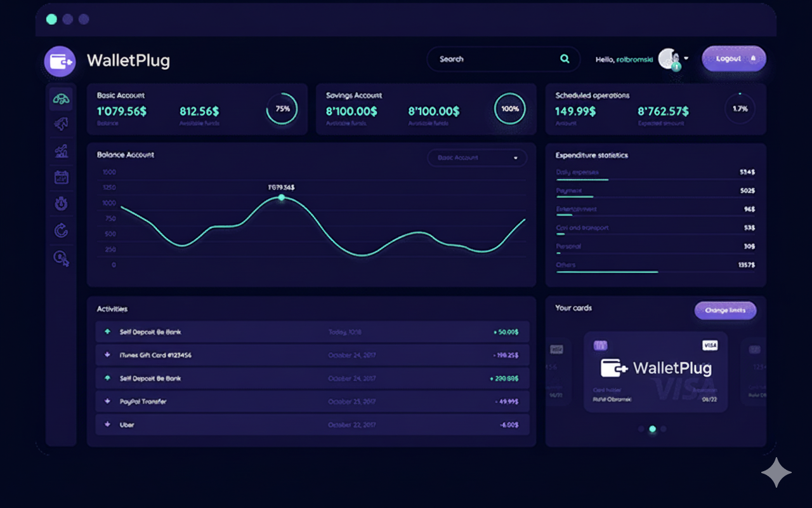The height and width of the screenshot is (508, 812).
Task: Click the up arrow of Today deposit row
Action: pyautogui.click(x=107, y=331)
